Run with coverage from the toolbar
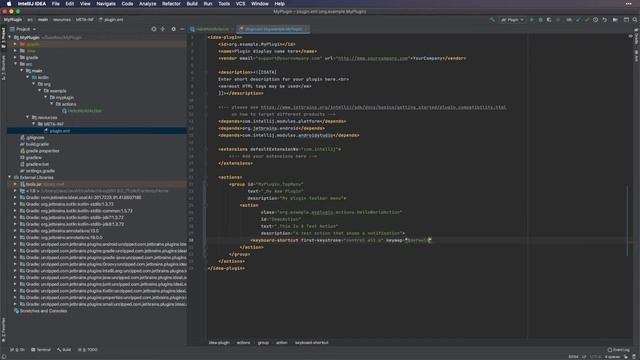This screenshot has height=360, width=640. point(549,20)
